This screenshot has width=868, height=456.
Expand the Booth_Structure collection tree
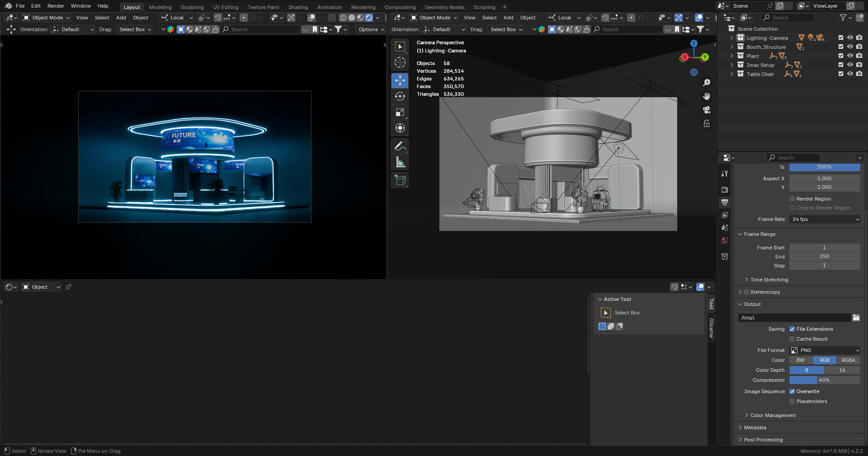click(x=731, y=47)
